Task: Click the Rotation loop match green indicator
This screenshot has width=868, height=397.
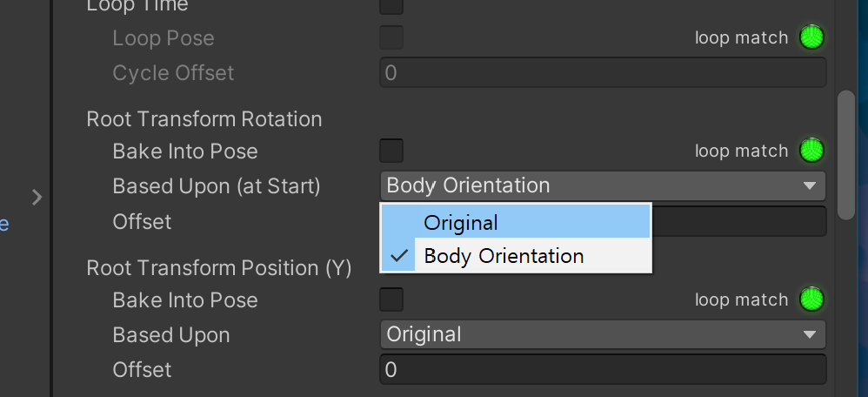Action: (811, 151)
